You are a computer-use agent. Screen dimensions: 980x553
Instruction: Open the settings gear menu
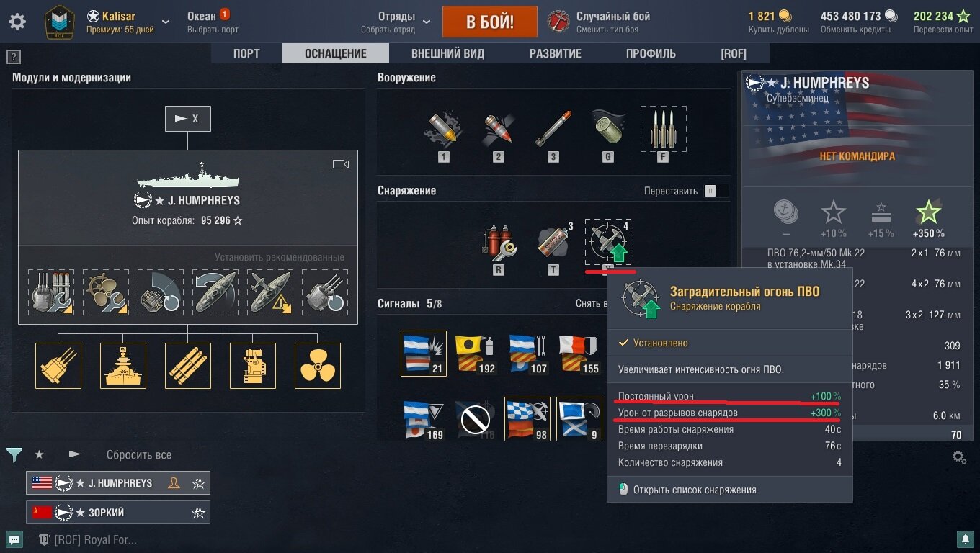pyautogui.click(x=17, y=22)
